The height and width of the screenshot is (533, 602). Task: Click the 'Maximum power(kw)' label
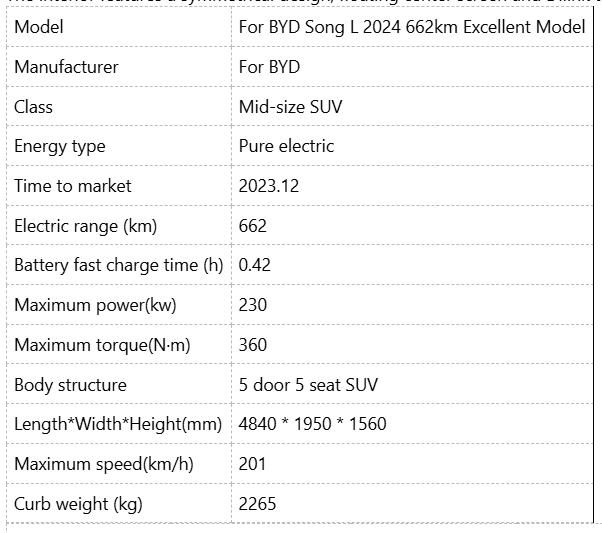[x=95, y=306]
